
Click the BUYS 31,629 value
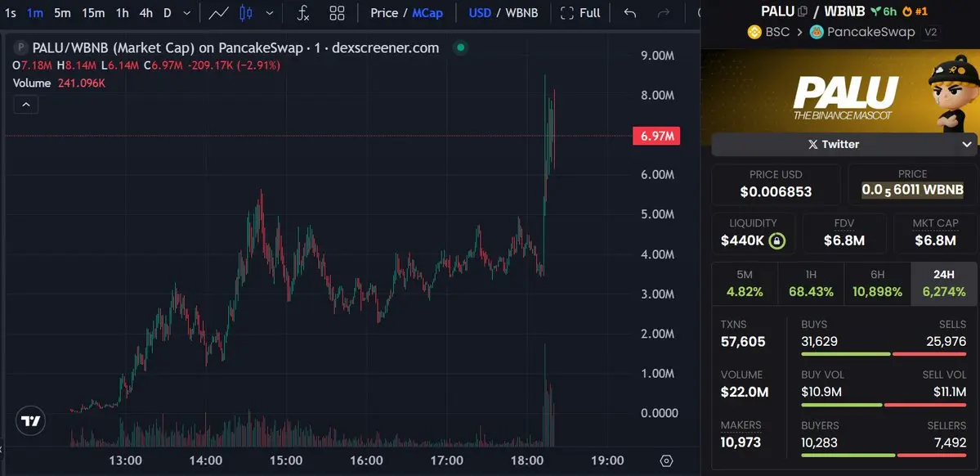click(819, 342)
